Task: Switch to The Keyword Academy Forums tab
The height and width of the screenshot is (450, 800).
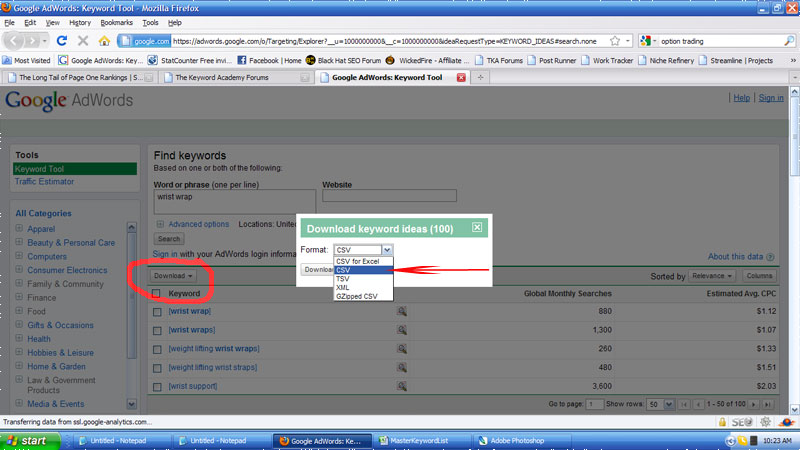Action: 236,78
